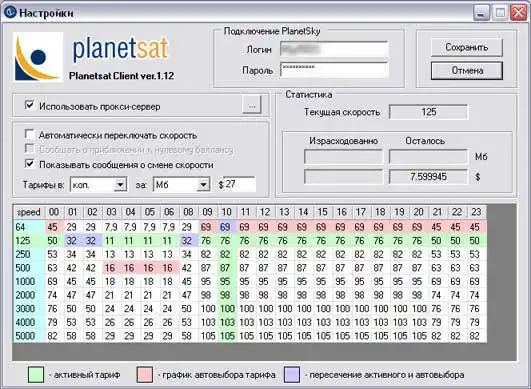531x389 pixels.
Task: Click cell 69 in row 1000, hour 00
Action: (x=54, y=281)
